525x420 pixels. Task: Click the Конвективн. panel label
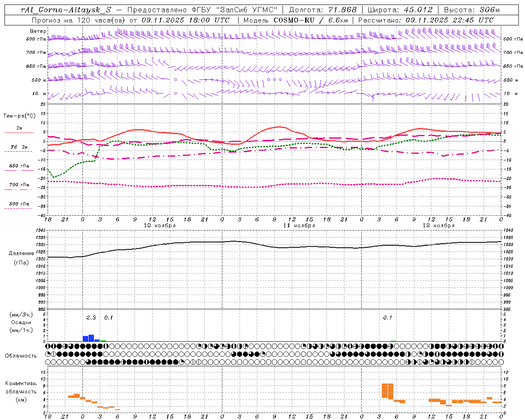[21, 383]
